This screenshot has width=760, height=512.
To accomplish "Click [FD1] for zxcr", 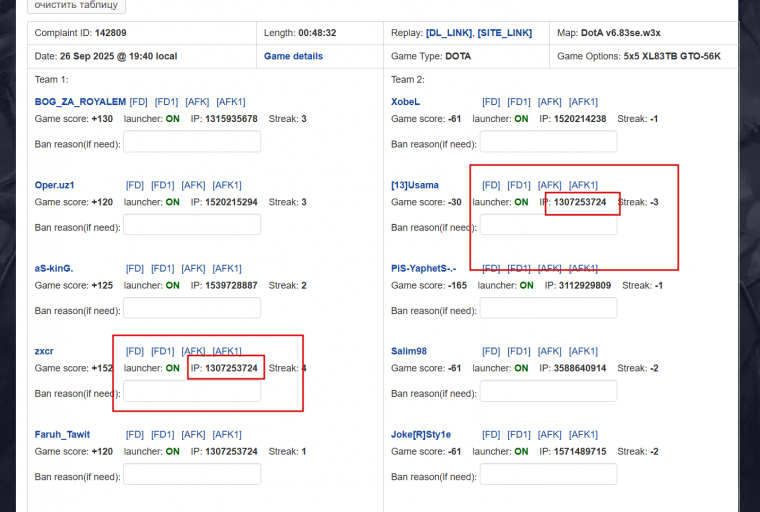I will pos(162,352).
